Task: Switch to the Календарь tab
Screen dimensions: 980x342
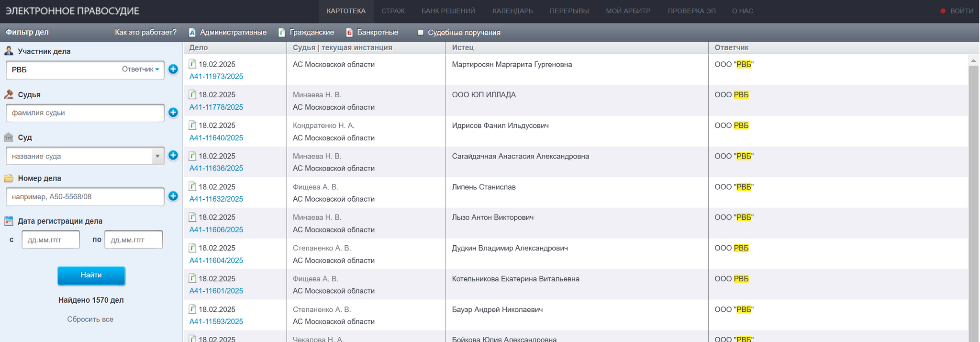Action: click(513, 11)
